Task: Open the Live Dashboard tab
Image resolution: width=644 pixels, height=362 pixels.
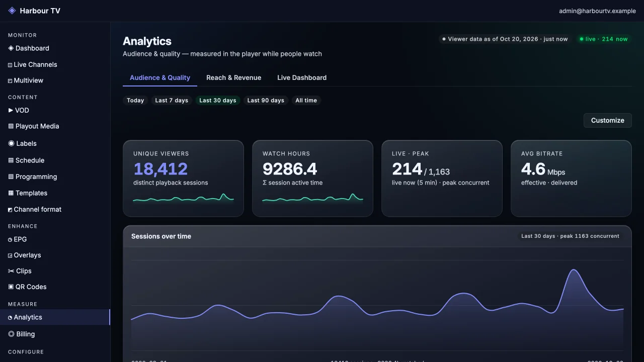Action: tap(302, 77)
